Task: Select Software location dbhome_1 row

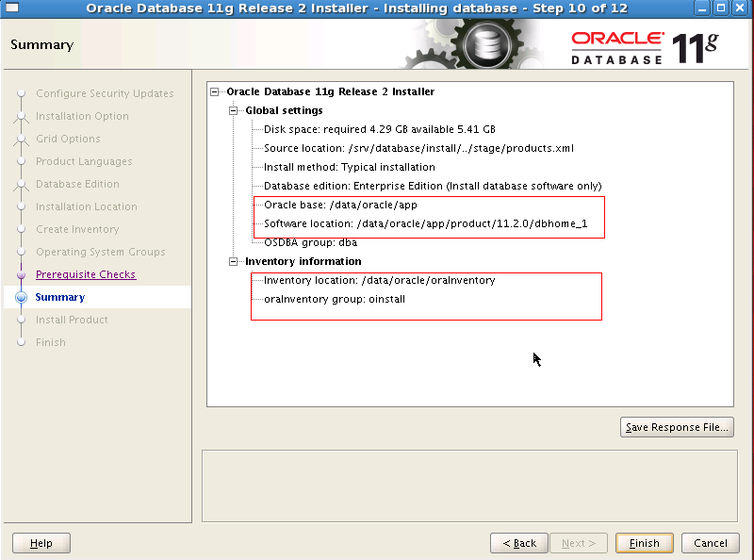Action: (x=426, y=223)
